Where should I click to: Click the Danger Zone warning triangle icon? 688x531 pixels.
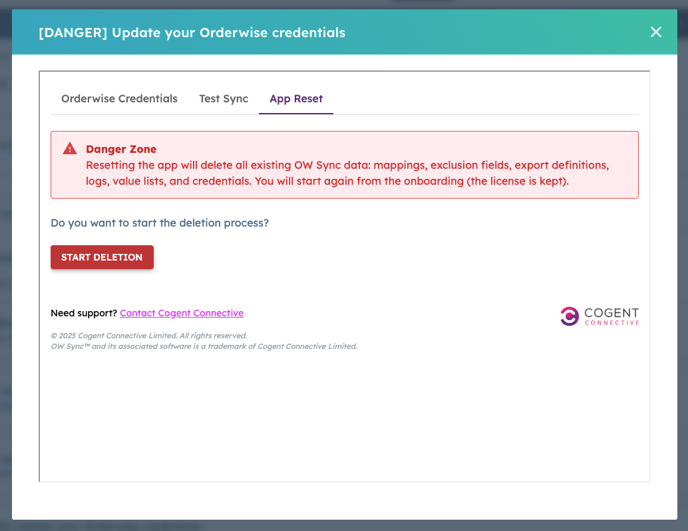(x=70, y=149)
